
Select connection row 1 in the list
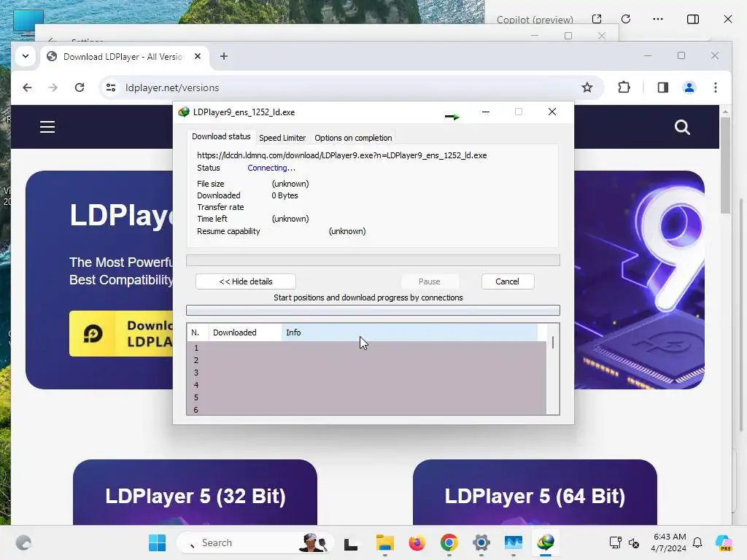[x=367, y=348]
